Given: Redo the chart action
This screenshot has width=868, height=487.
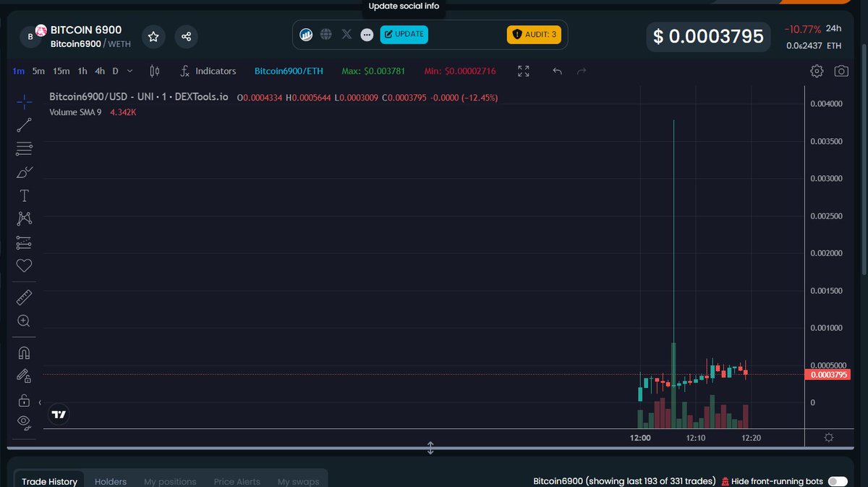Looking at the screenshot, I should 582,71.
